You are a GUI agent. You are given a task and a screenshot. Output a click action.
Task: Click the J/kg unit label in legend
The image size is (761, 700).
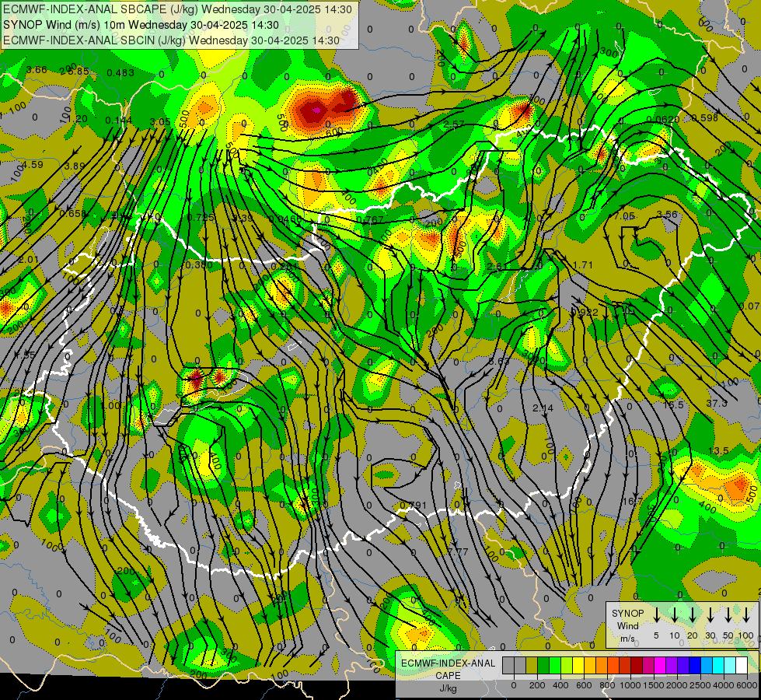click(x=448, y=688)
